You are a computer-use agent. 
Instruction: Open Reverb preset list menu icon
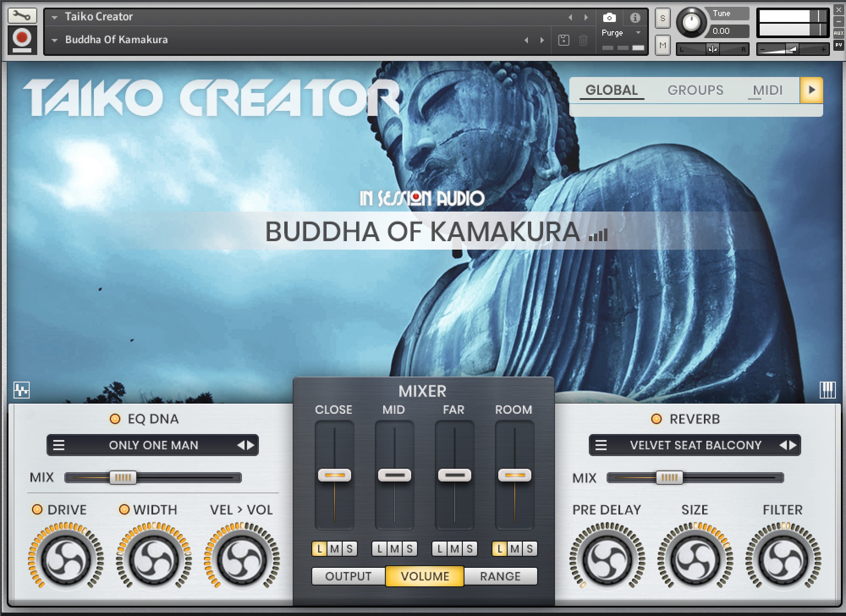(601, 445)
